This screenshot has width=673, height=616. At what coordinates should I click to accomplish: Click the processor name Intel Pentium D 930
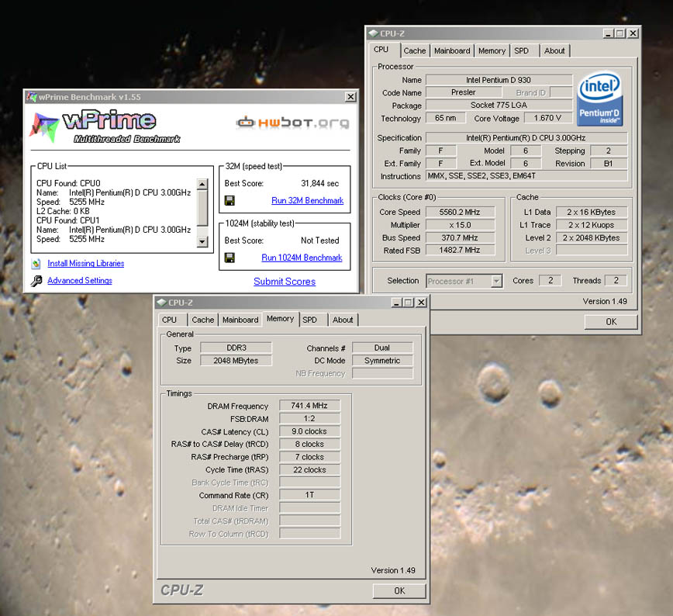point(499,80)
